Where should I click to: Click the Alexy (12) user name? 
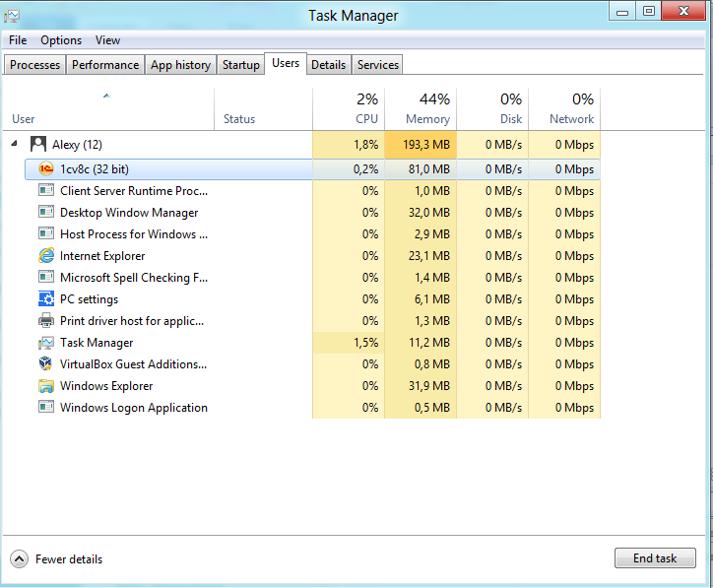(77, 145)
